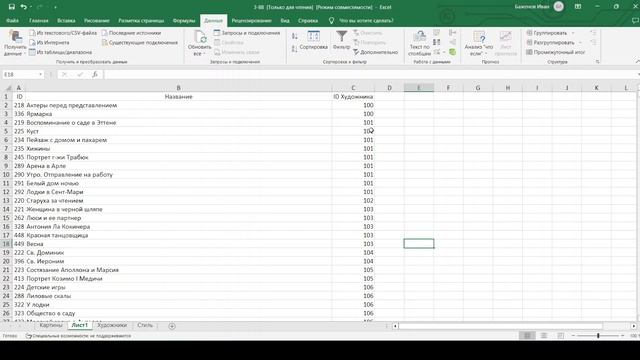Click the Save icon in quick access toolbar
Screen dimensions: 640x360
point(11,7)
